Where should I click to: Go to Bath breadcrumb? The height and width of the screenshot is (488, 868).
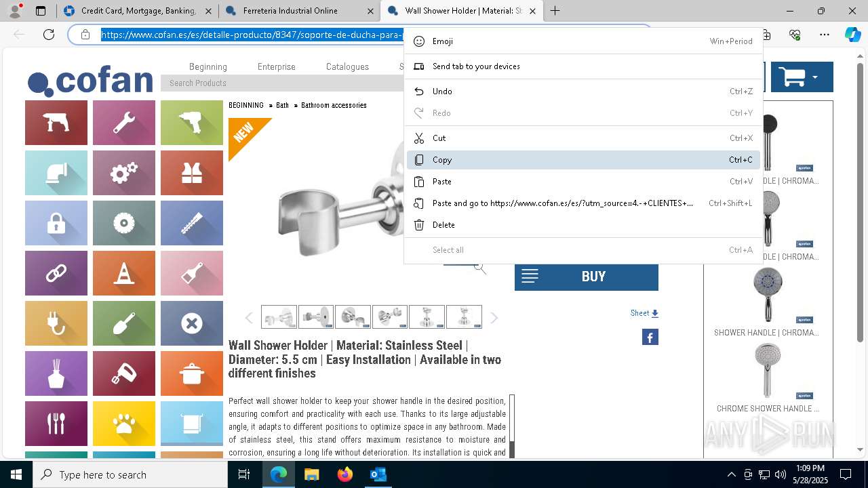(282, 105)
